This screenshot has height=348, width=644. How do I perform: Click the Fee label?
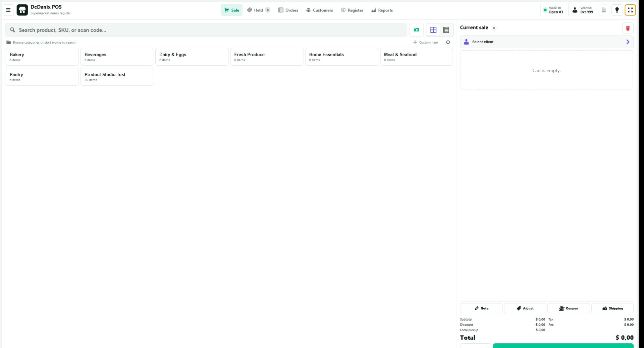[x=551, y=325]
